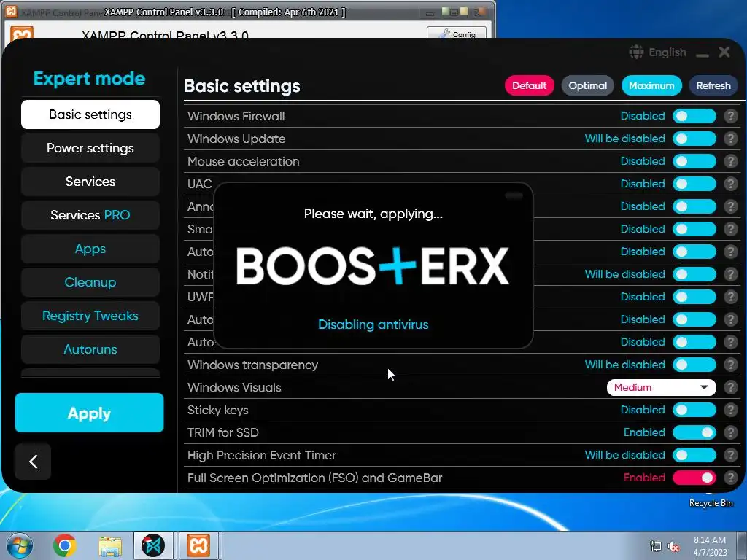
Task: Click the network tray icon
Action: [x=656, y=547]
